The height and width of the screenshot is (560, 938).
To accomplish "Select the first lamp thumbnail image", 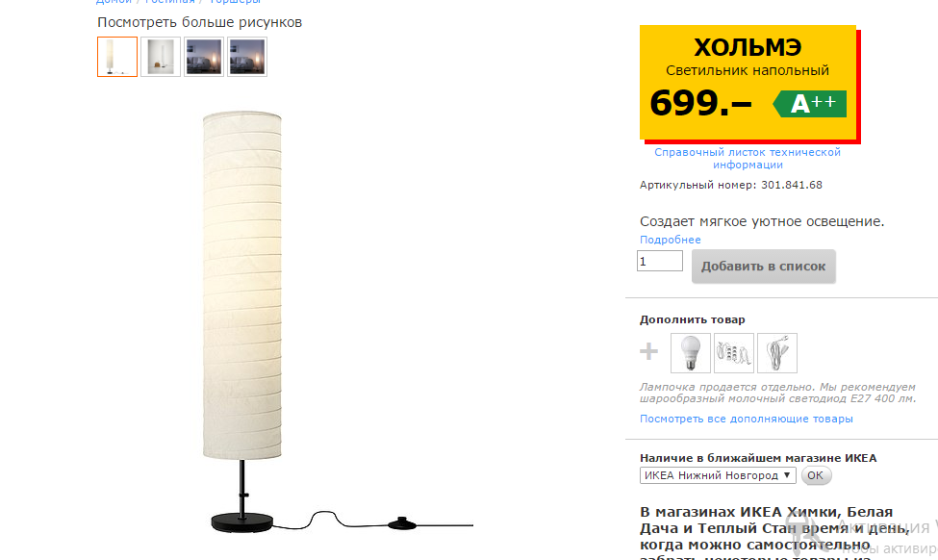I will [117, 57].
